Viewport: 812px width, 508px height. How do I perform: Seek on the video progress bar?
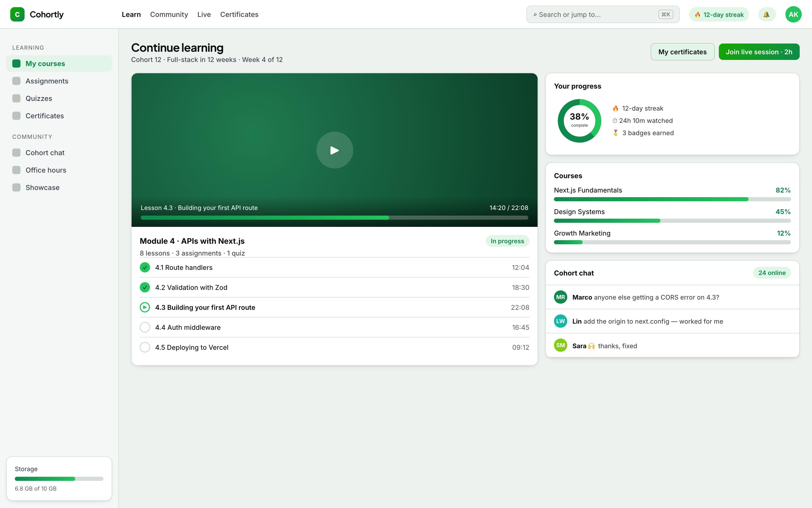tap(335, 218)
